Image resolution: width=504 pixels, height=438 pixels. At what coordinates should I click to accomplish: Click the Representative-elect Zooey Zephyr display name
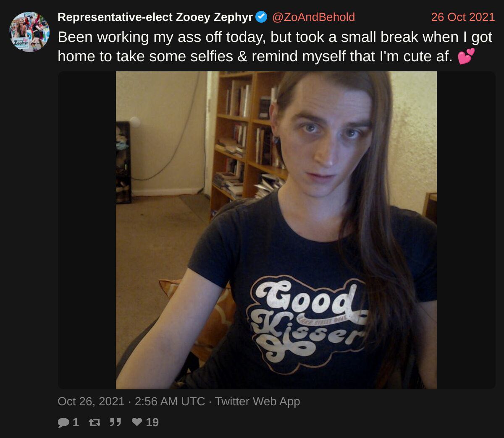coord(155,17)
